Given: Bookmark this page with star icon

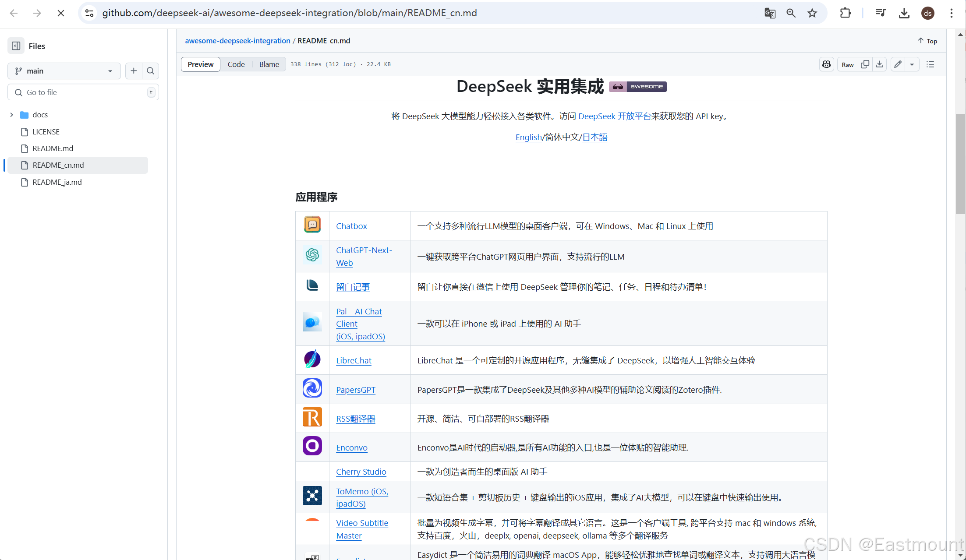Looking at the screenshot, I should (x=812, y=13).
